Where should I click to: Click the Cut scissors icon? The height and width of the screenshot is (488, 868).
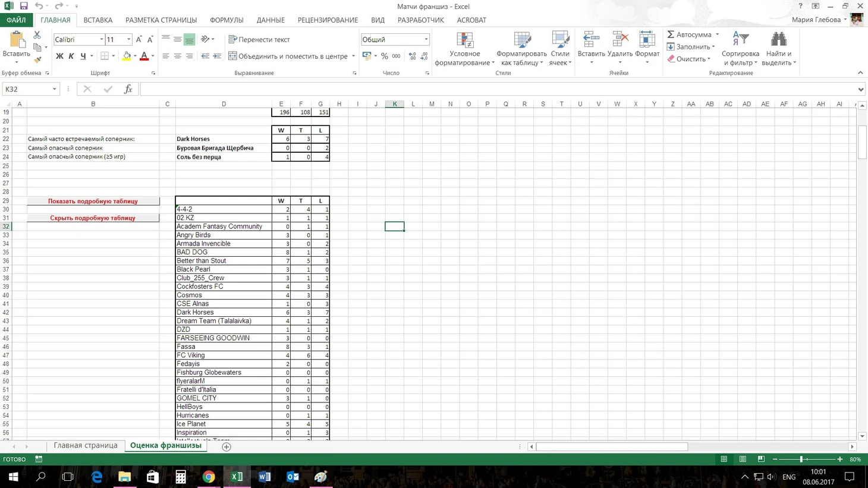[37, 35]
